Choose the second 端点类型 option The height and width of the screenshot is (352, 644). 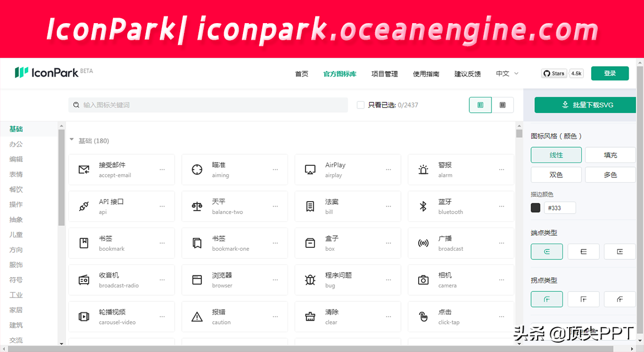[583, 251]
